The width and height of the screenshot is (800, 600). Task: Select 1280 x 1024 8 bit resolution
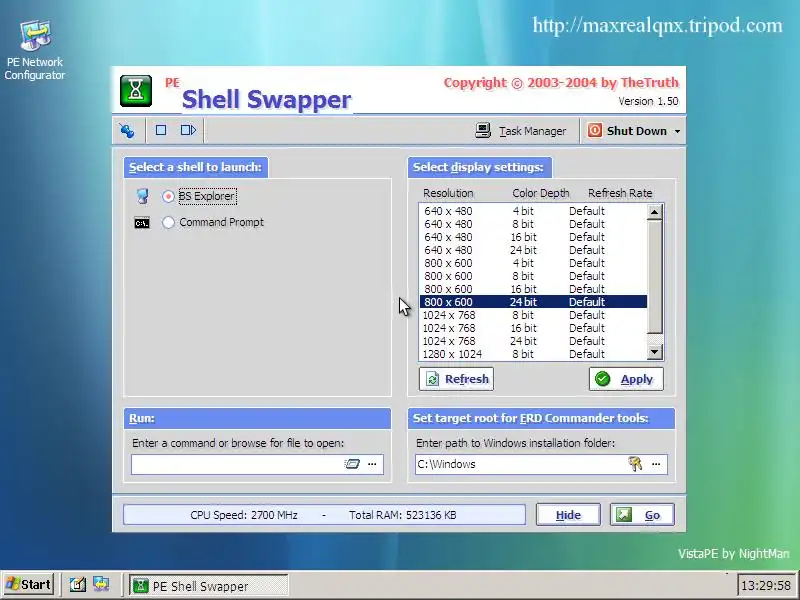point(533,354)
